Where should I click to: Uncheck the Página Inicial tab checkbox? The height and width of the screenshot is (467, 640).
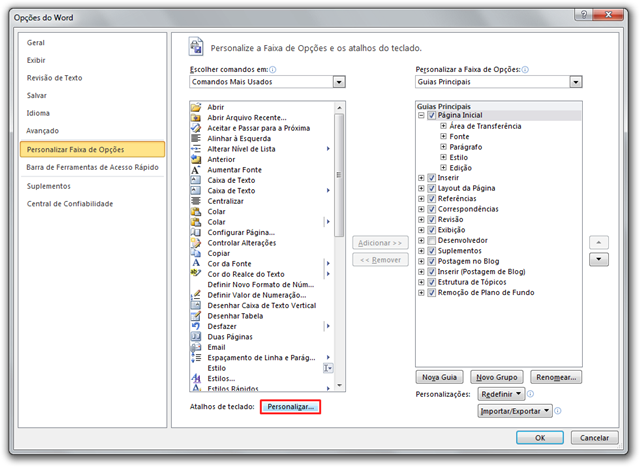(432, 116)
